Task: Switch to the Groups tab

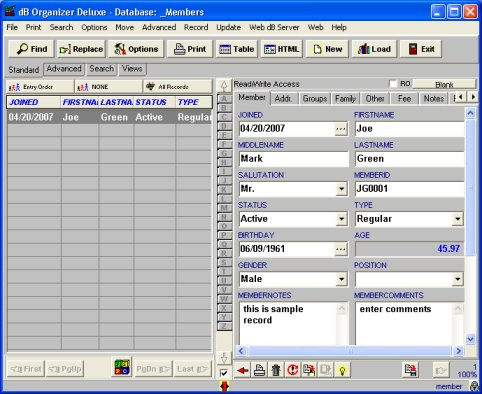Action: click(315, 99)
